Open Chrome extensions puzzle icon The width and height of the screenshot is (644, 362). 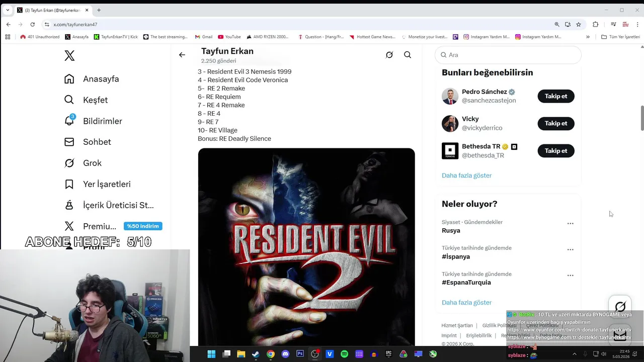596,24
